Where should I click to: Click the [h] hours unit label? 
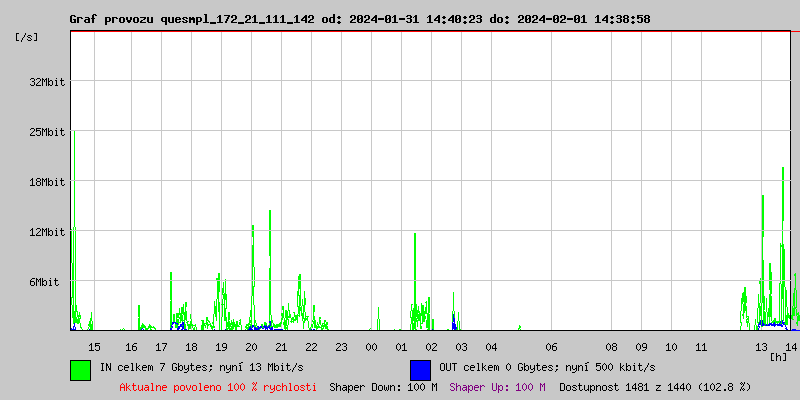click(779, 357)
